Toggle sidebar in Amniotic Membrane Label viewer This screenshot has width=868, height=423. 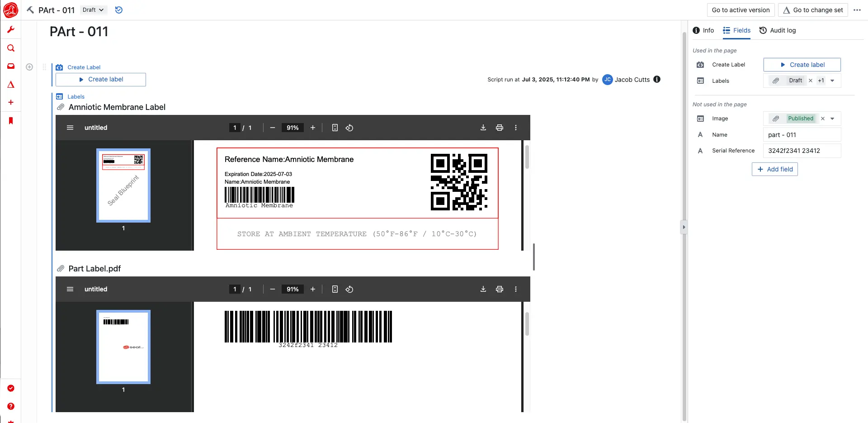pyautogui.click(x=70, y=128)
